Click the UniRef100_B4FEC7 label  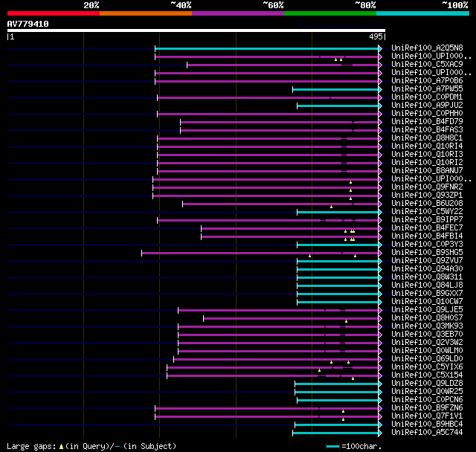pyautogui.click(x=427, y=228)
